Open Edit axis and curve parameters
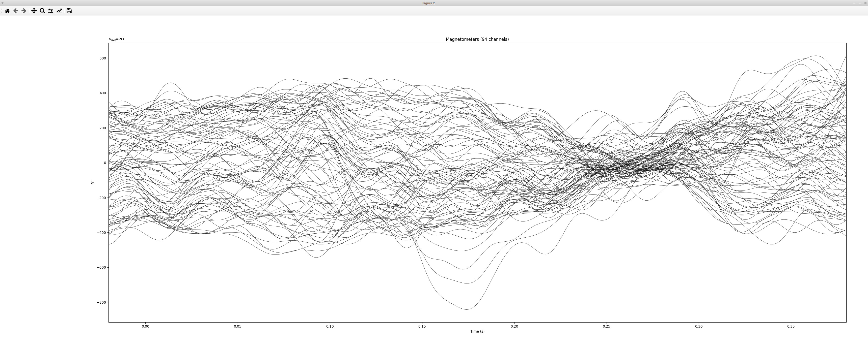 [x=59, y=11]
